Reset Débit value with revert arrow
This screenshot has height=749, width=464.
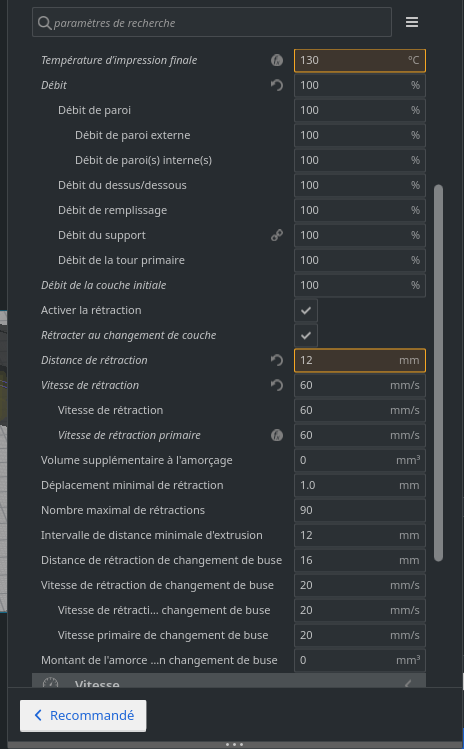(x=277, y=85)
